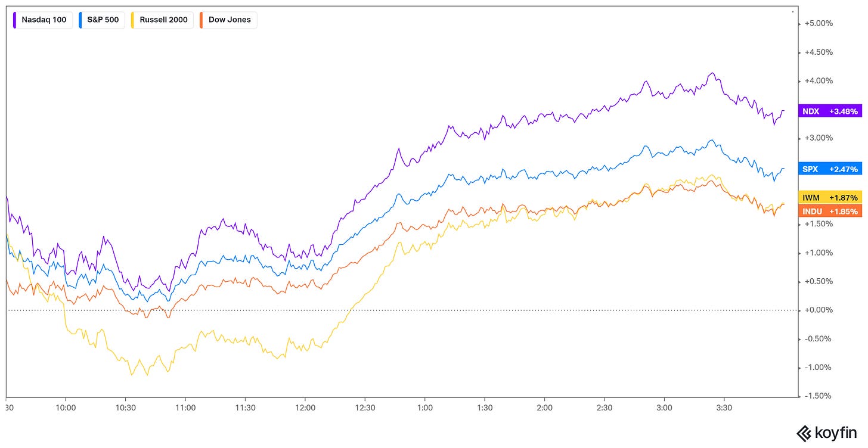Click the purple Nasdaq 100 color bar

(16, 20)
